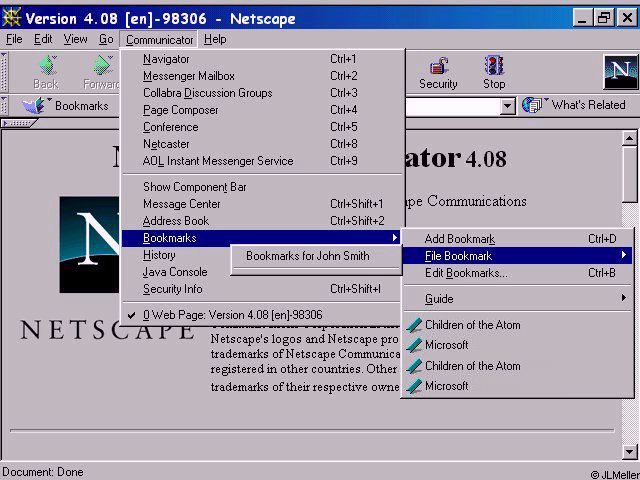
Task: Click Show Component Bar
Action: coord(261,187)
